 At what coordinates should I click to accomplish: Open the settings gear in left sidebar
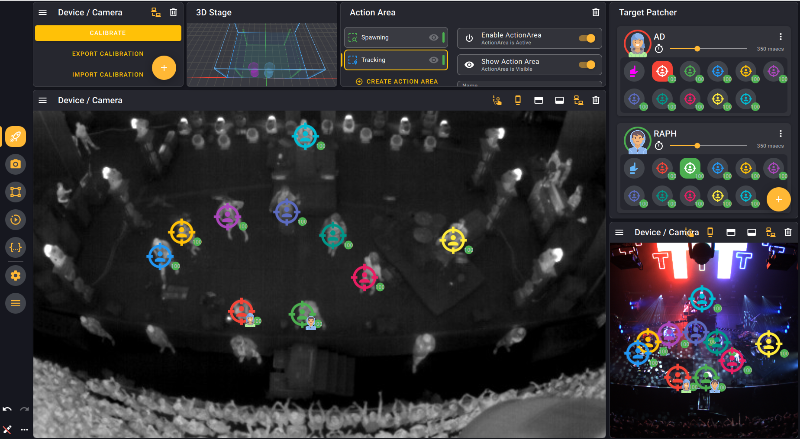16,275
